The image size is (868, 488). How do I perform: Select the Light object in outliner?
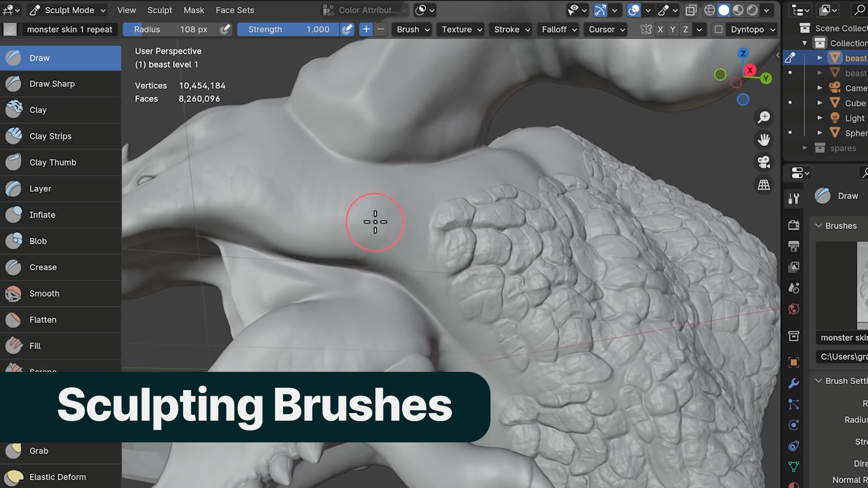tap(854, 118)
